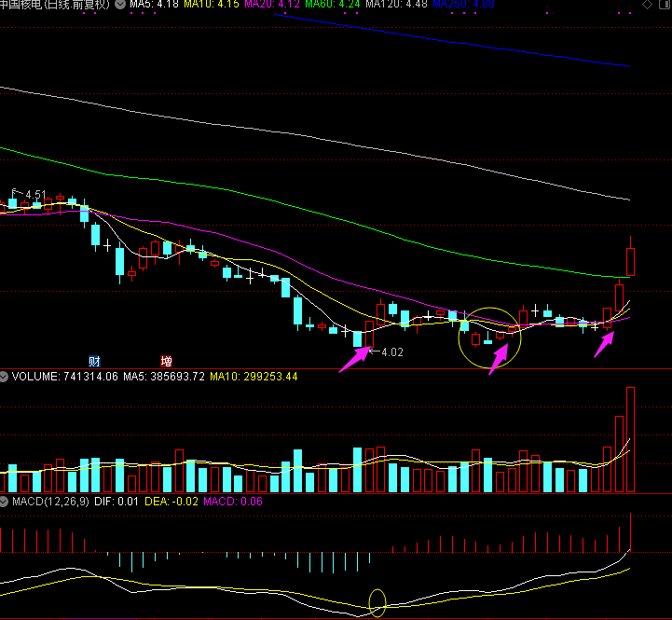Select the last red MACD histogram bar
Viewport: 672px width, 620px height.
coord(630,532)
